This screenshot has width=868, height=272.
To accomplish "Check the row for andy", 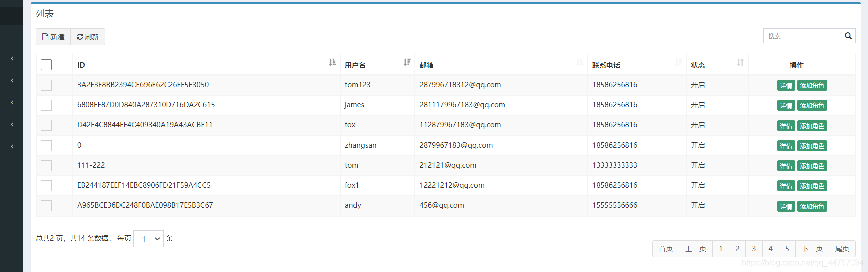I will (46, 206).
